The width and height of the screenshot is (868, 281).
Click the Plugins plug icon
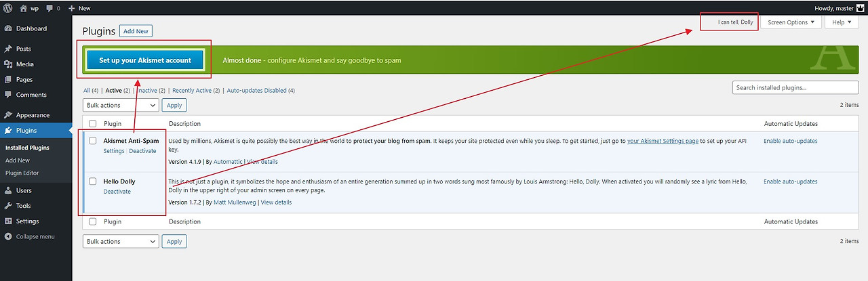8,131
